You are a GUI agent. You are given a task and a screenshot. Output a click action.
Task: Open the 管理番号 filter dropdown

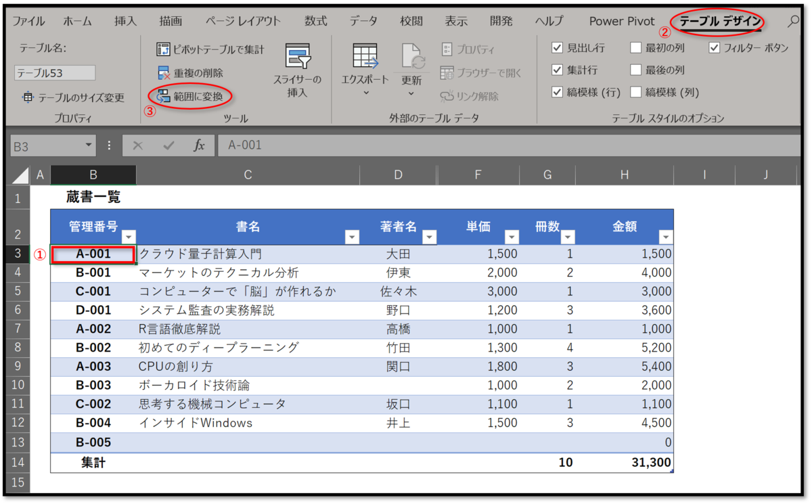pos(129,237)
